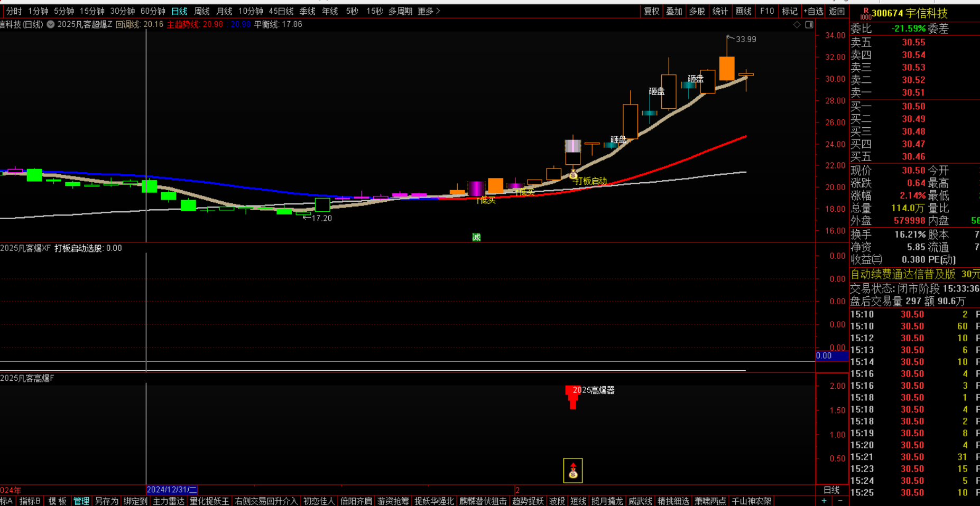This screenshot has width=980, height=506.
Task: Open the 统计 statistics tool
Action: point(720,11)
